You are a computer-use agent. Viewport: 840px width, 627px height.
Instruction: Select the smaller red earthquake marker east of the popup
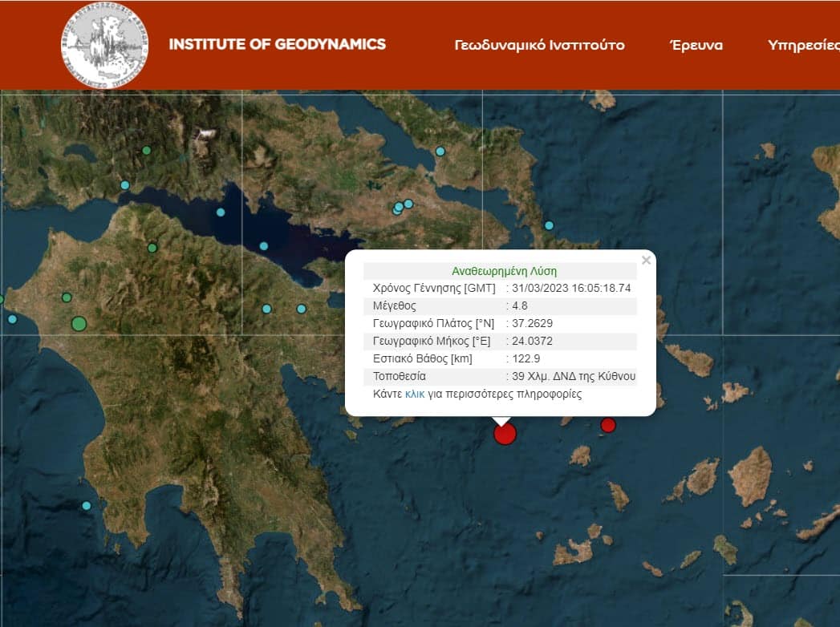[608, 425]
